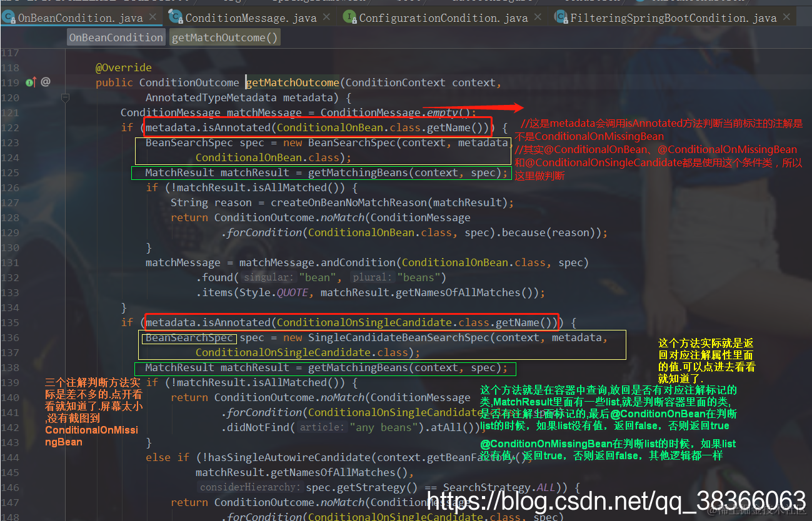
Task: Open the ConditionMessage.java editor tab
Action: 251,18
